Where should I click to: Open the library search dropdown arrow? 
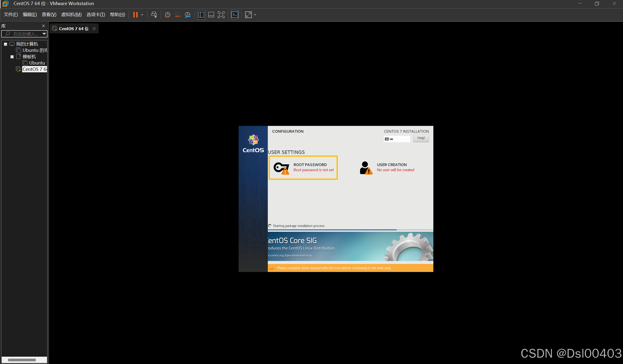(44, 34)
